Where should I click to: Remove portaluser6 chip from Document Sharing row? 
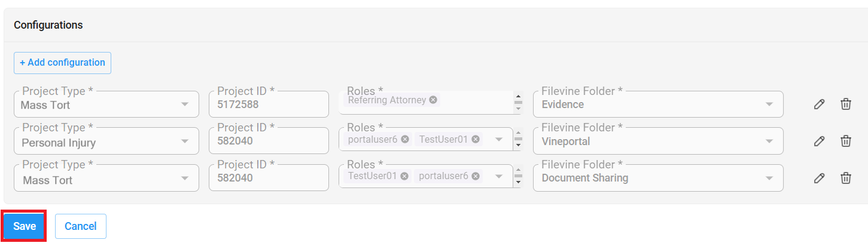(476, 176)
